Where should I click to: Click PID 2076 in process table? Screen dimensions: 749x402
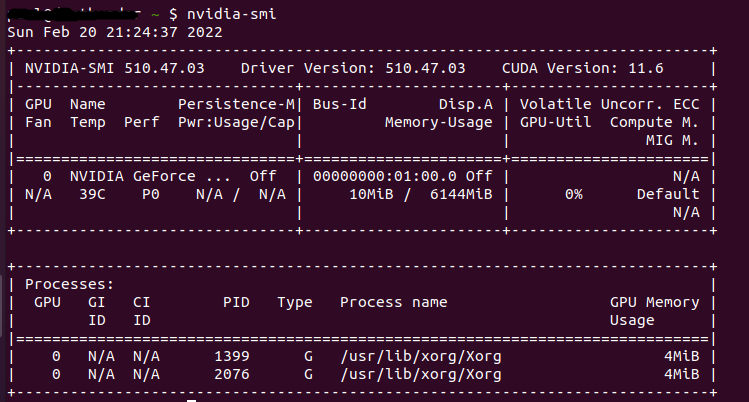coord(232,374)
